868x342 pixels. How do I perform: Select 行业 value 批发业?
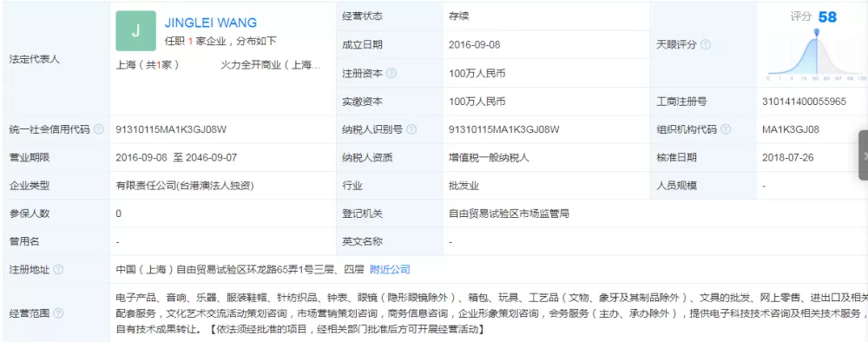click(464, 186)
